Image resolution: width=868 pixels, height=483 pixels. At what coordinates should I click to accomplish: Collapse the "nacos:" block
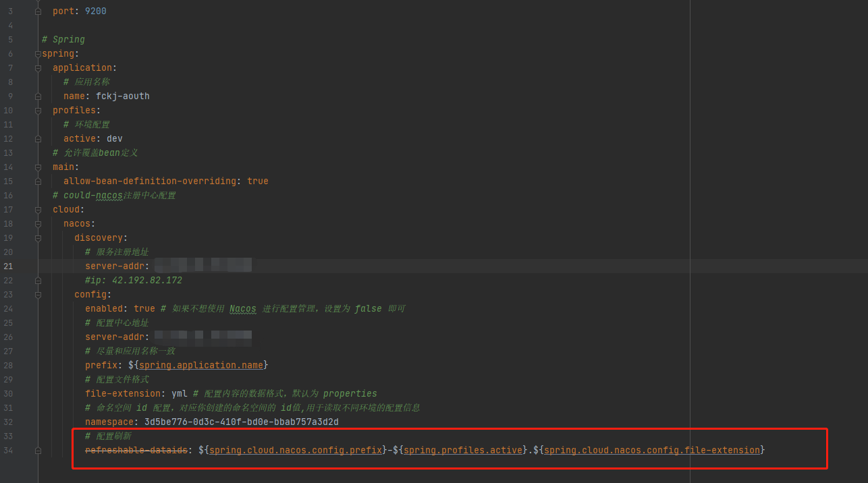[x=38, y=223]
